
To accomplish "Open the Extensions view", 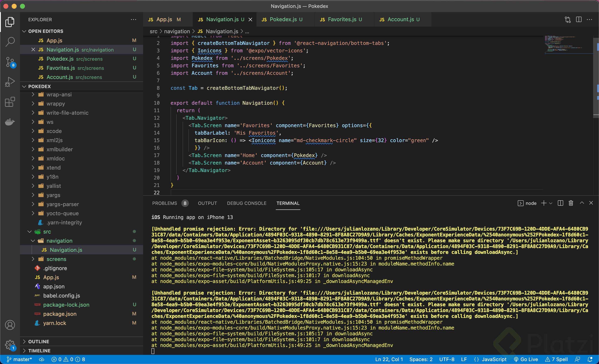I will (x=10, y=102).
